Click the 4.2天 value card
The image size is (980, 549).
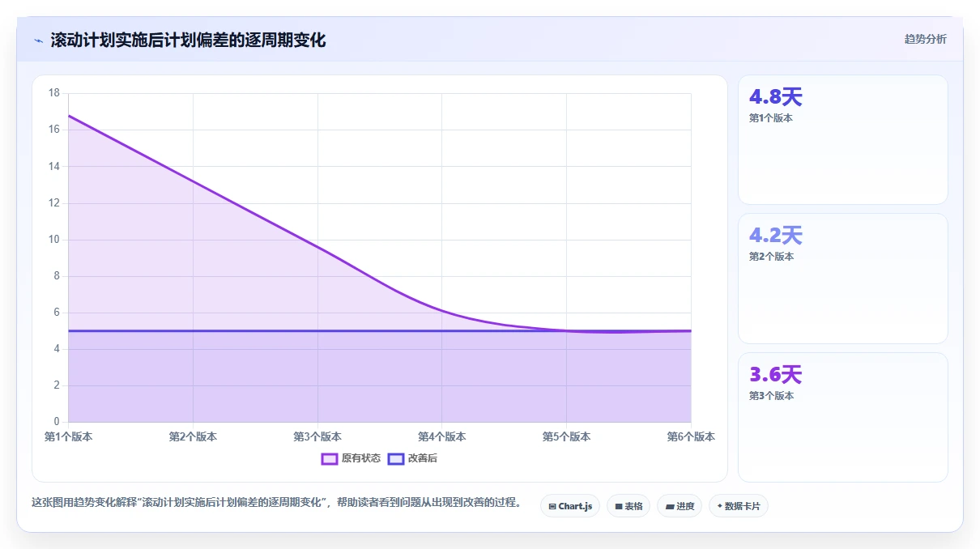(843, 279)
